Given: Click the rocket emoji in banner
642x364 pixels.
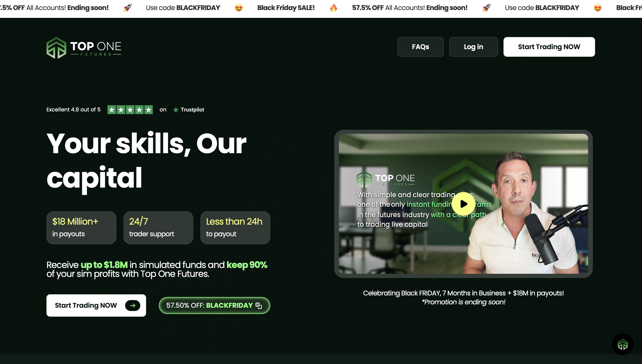Looking at the screenshot, I should [x=128, y=8].
